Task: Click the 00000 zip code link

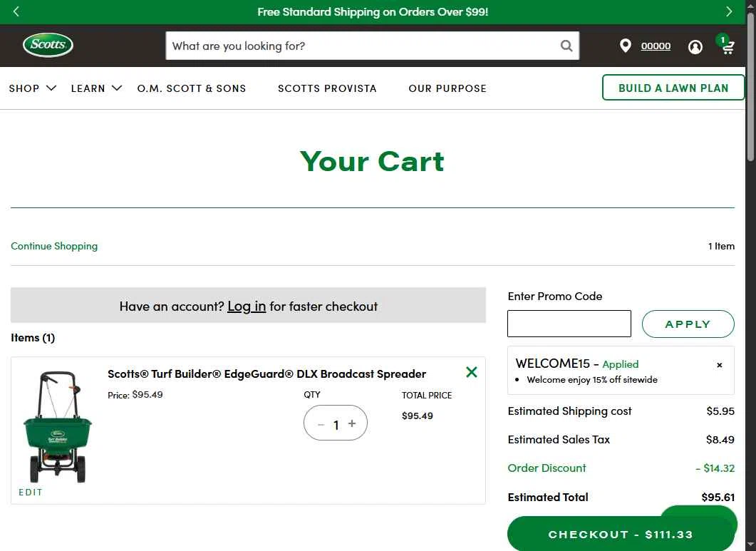Action: click(x=656, y=46)
